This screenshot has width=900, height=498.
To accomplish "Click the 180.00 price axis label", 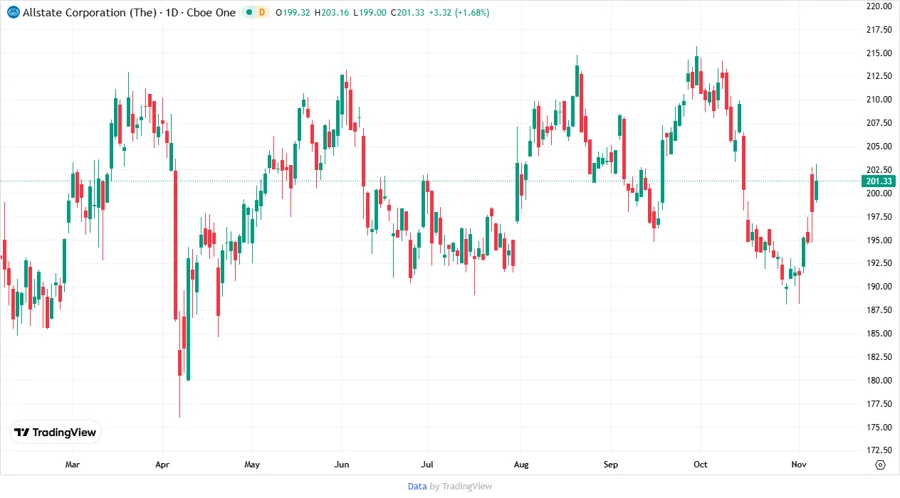I will click(x=879, y=380).
